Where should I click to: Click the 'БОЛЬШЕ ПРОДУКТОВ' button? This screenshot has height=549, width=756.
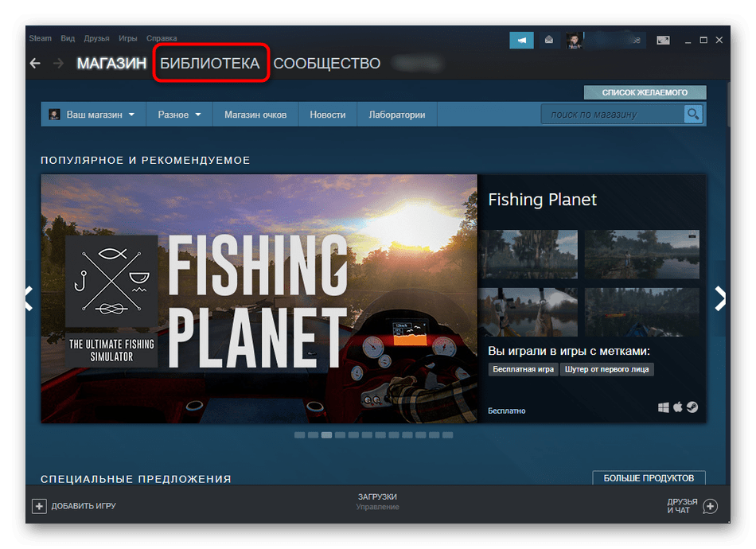(649, 478)
